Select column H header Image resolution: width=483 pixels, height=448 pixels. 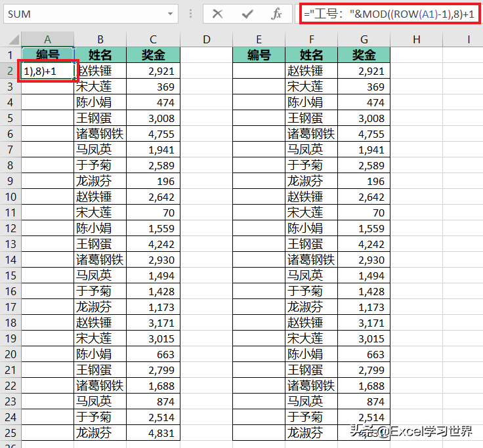click(x=417, y=39)
